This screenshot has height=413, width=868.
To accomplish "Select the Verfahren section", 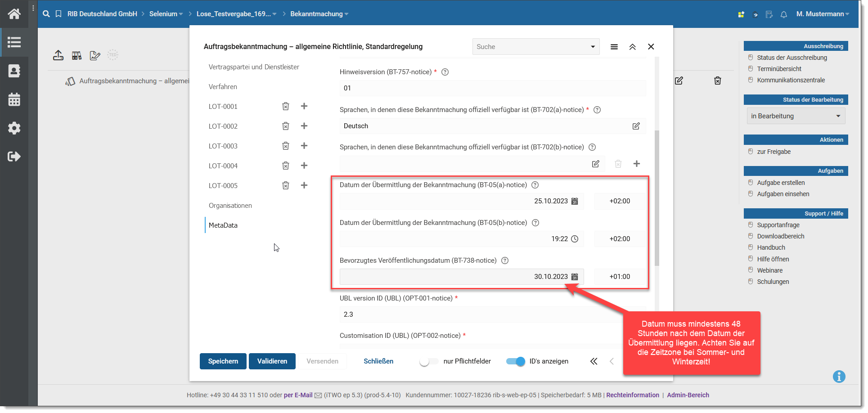I will click(x=223, y=87).
